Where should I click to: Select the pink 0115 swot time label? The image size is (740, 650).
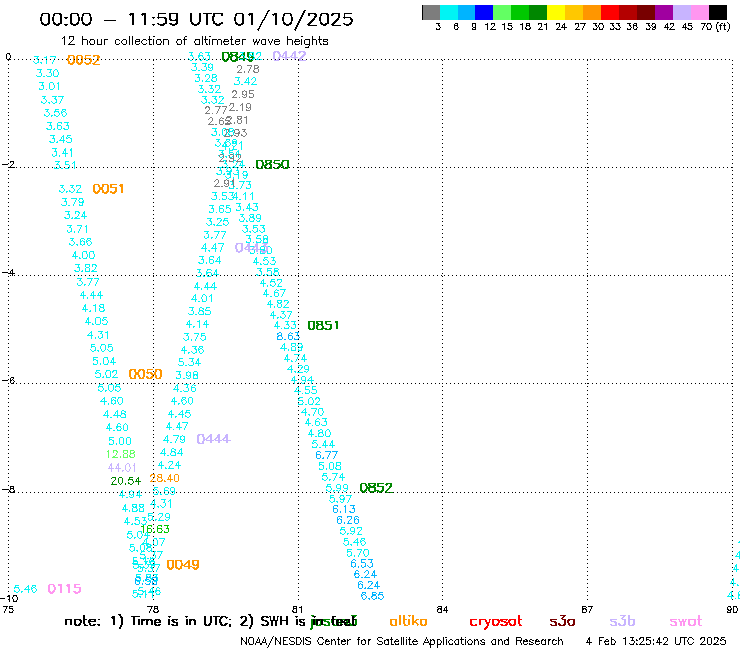tap(65, 589)
